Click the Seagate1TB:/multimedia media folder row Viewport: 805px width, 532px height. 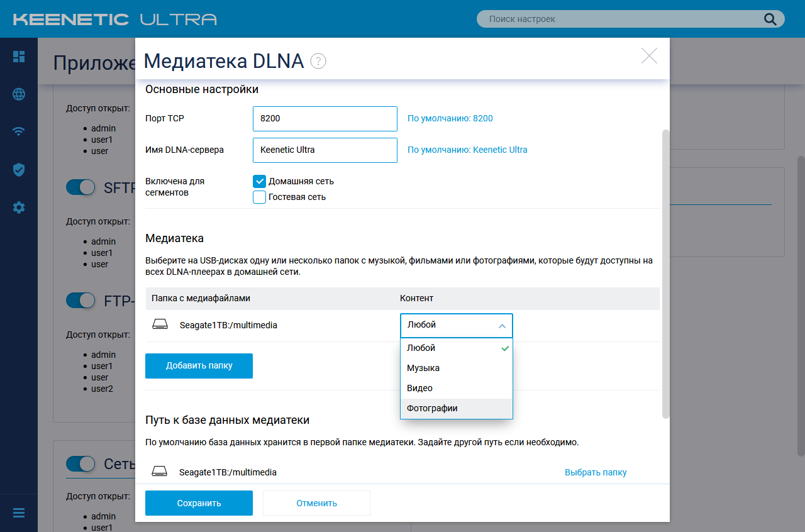pos(402,326)
